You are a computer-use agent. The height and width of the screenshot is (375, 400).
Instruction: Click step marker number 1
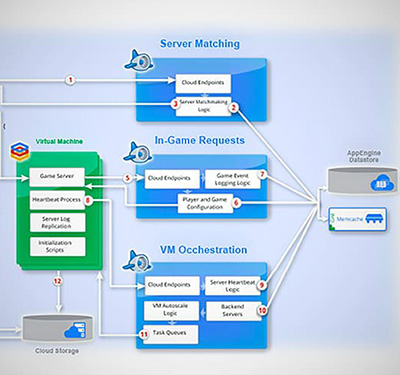pyautogui.click(x=70, y=80)
